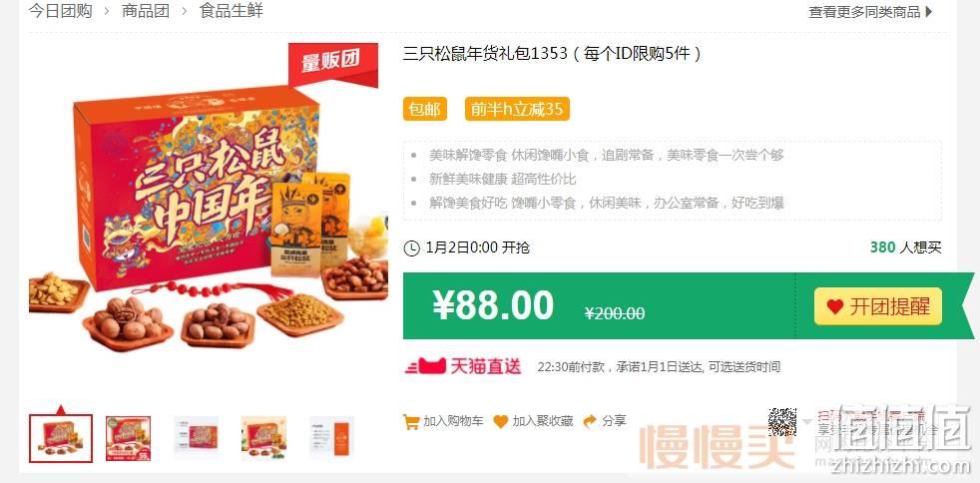
Task: Click the orange heart favorite icon
Action: click(x=501, y=422)
